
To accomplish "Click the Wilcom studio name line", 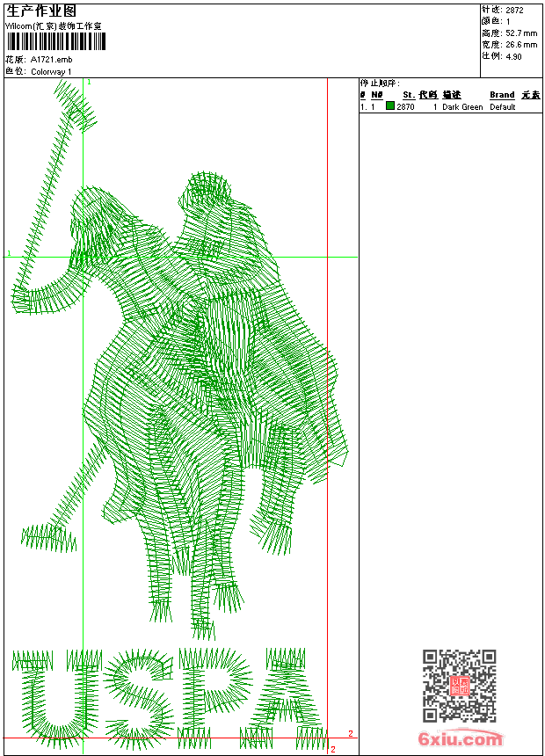I will pyautogui.click(x=54, y=26).
